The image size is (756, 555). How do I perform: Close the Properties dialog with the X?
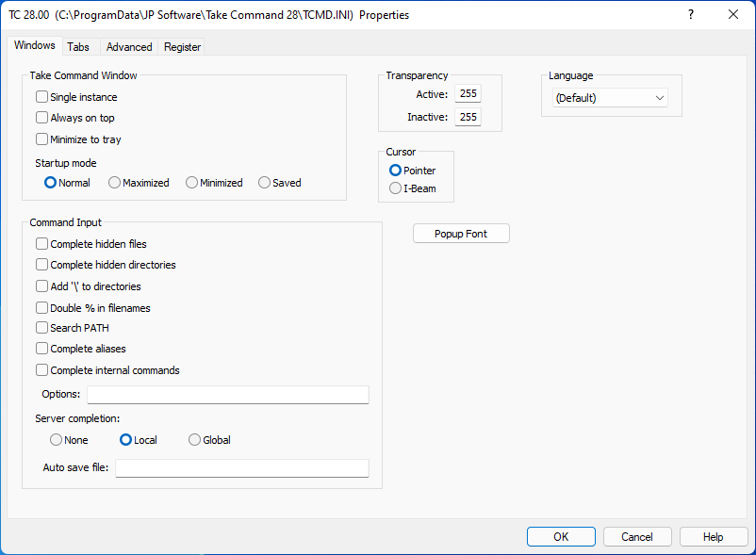(732, 14)
